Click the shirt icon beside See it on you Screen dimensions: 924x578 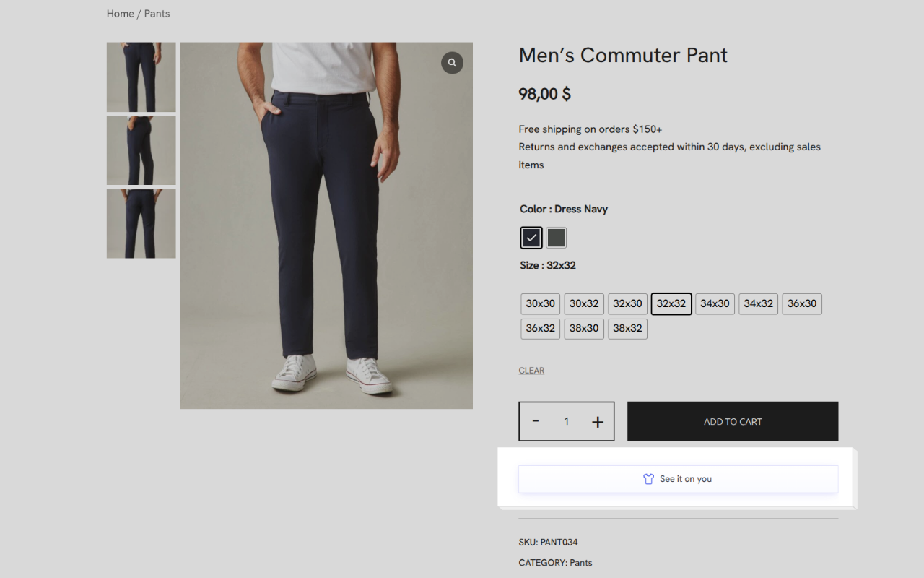click(648, 479)
